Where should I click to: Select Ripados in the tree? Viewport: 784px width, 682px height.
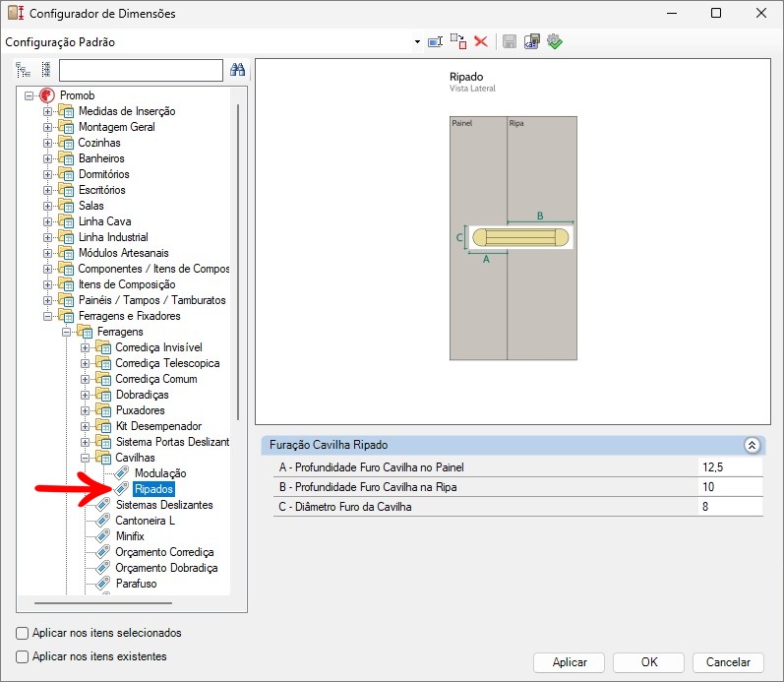tap(154, 489)
